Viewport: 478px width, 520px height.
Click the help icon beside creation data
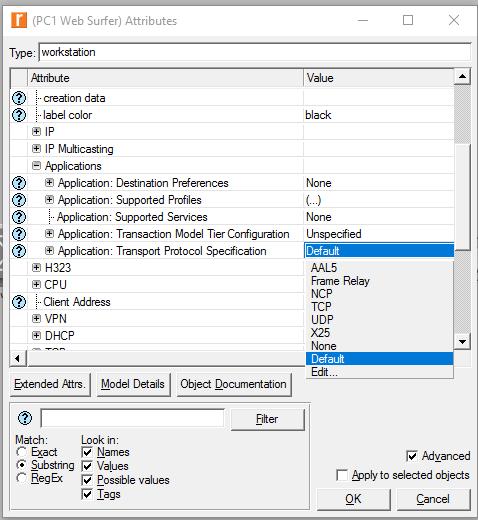pos(19,98)
